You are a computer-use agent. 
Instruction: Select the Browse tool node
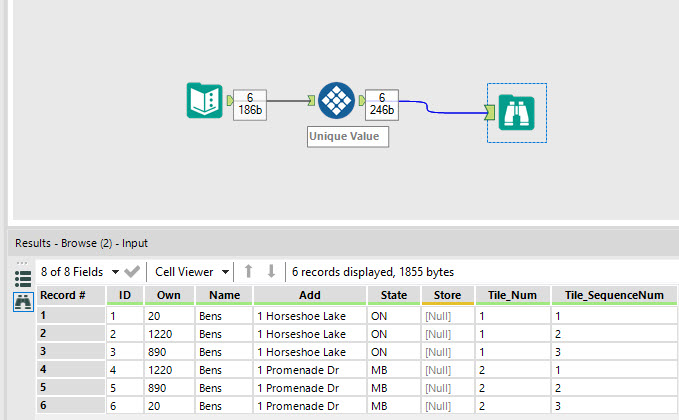pos(519,112)
